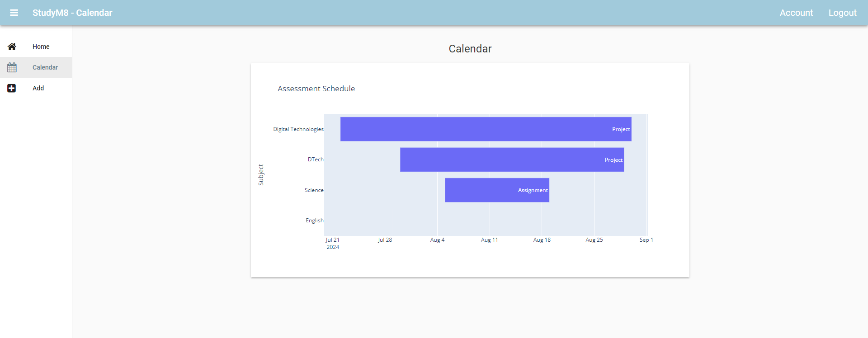Open the Add page from sidebar
The height and width of the screenshot is (338, 868).
[36, 88]
